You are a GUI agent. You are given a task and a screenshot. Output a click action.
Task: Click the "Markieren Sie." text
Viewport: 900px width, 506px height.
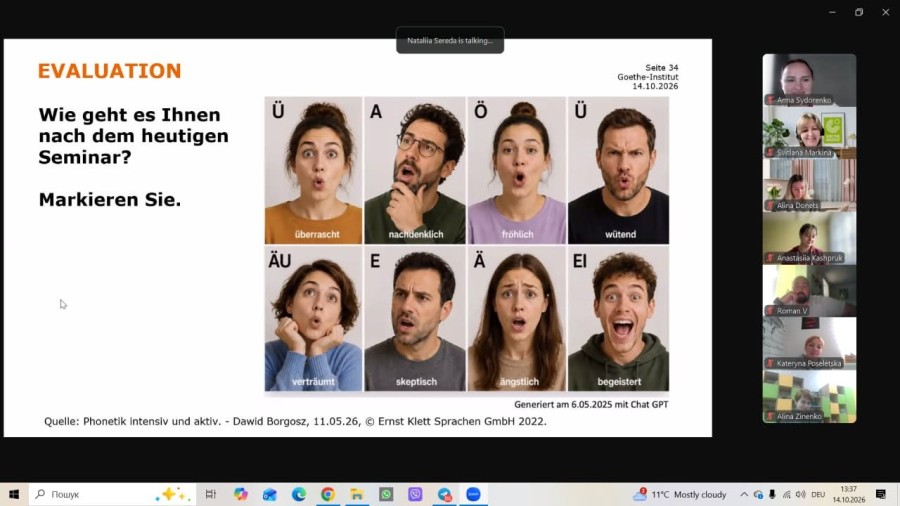110,200
